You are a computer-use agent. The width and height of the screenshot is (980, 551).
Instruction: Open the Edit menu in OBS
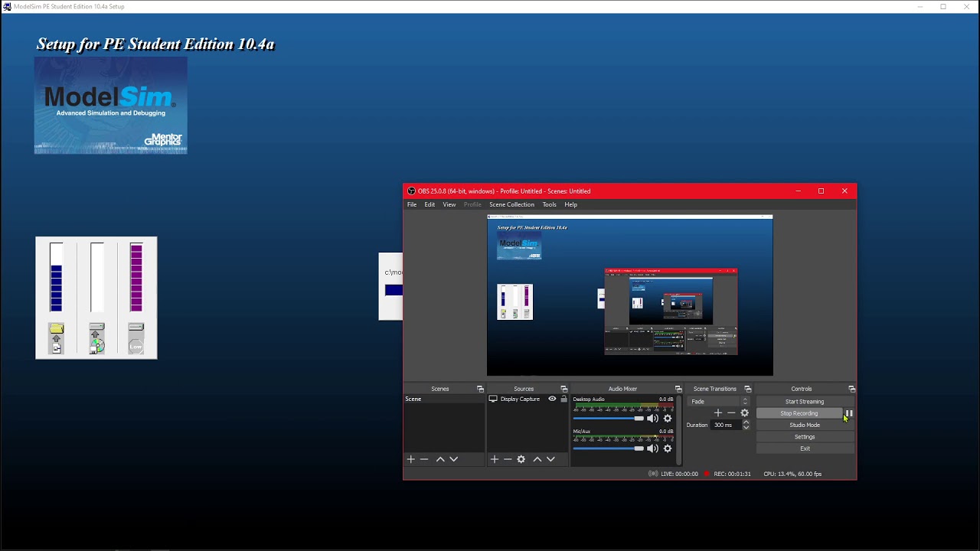[430, 204]
